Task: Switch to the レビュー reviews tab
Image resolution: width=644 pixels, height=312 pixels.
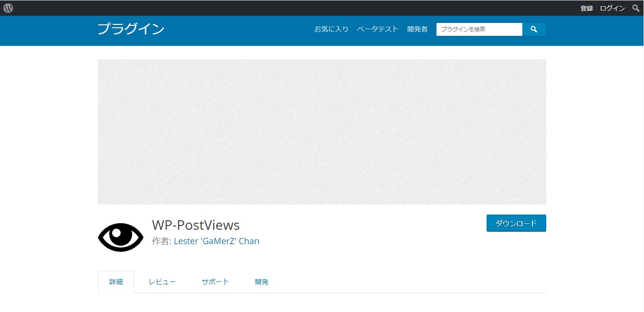Action: point(162,282)
